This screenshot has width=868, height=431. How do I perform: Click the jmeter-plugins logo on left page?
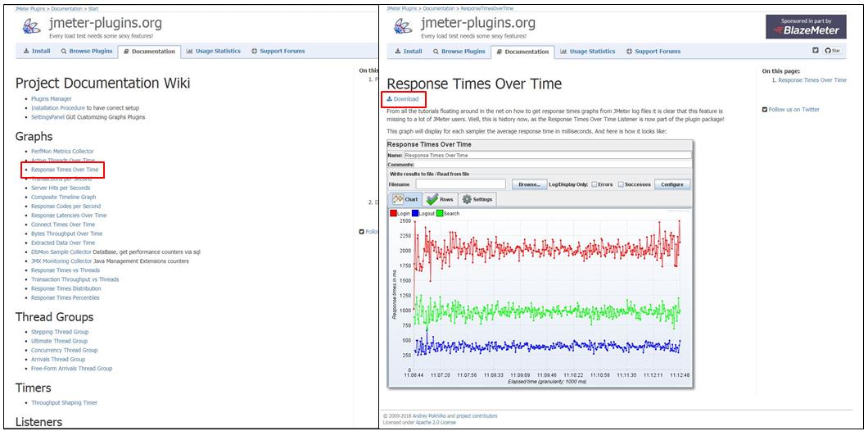[31, 26]
